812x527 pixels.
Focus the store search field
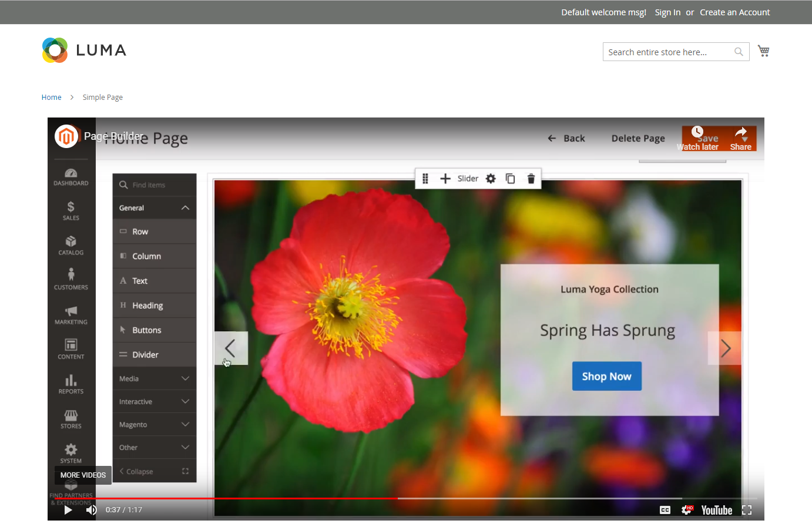tap(669, 52)
